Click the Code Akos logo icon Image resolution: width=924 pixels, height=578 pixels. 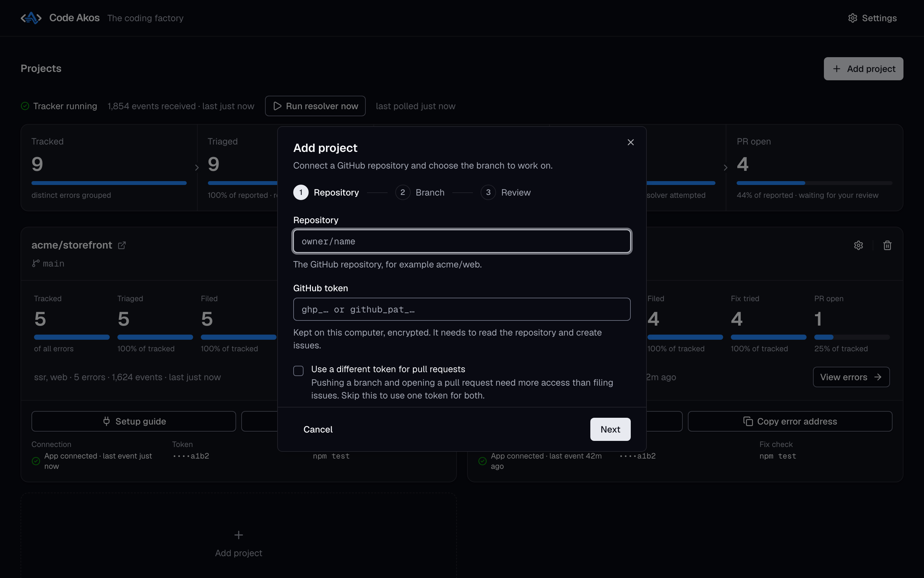point(31,18)
